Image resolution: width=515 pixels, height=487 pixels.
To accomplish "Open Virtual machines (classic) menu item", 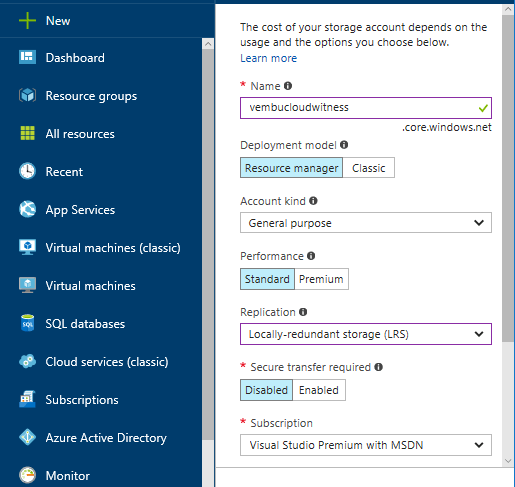I will [x=113, y=248].
